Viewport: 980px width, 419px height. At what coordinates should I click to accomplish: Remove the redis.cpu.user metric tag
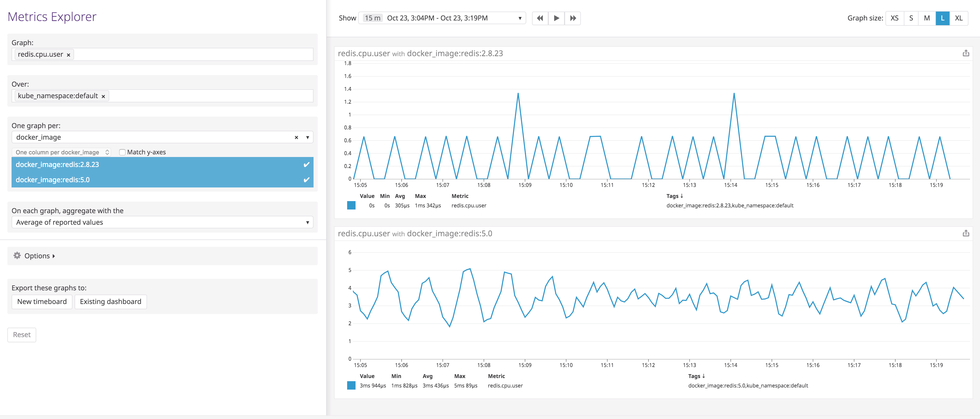pyautogui.click(x=69, y=54)
